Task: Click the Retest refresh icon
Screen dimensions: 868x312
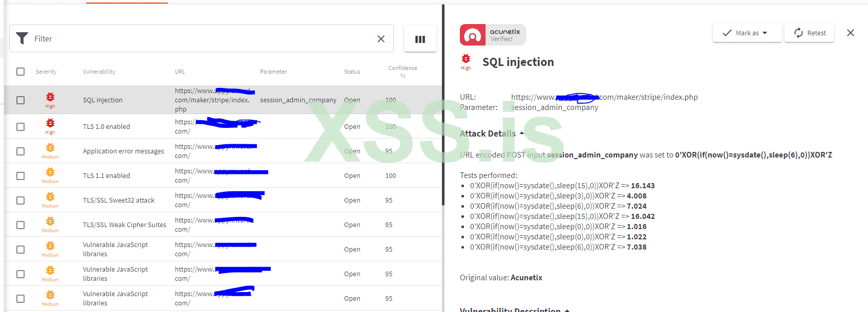Action: 798,33
